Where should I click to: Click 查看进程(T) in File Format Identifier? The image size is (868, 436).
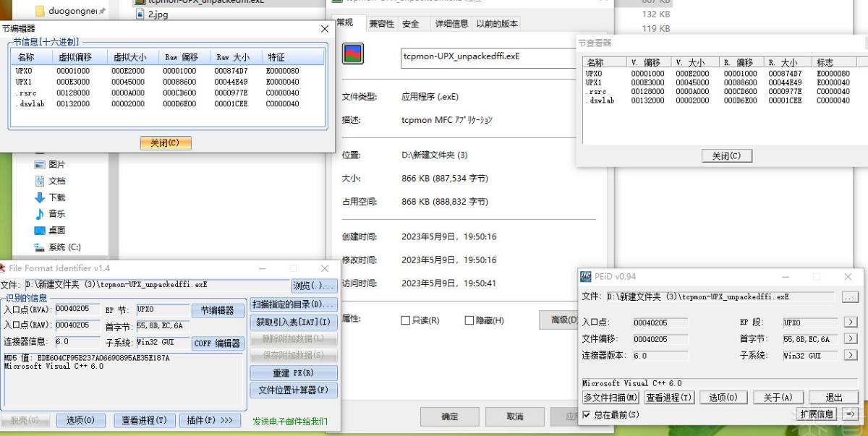[x=144, y=420]
